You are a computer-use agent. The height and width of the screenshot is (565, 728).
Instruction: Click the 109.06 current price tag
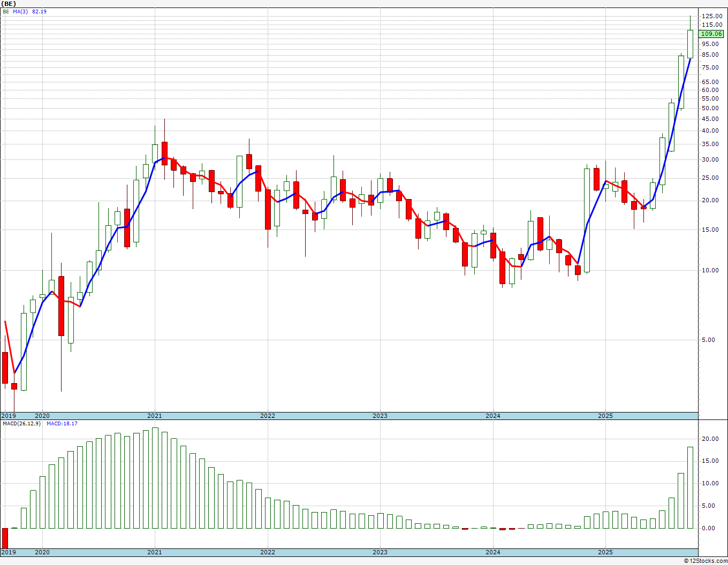click(711, 34)
